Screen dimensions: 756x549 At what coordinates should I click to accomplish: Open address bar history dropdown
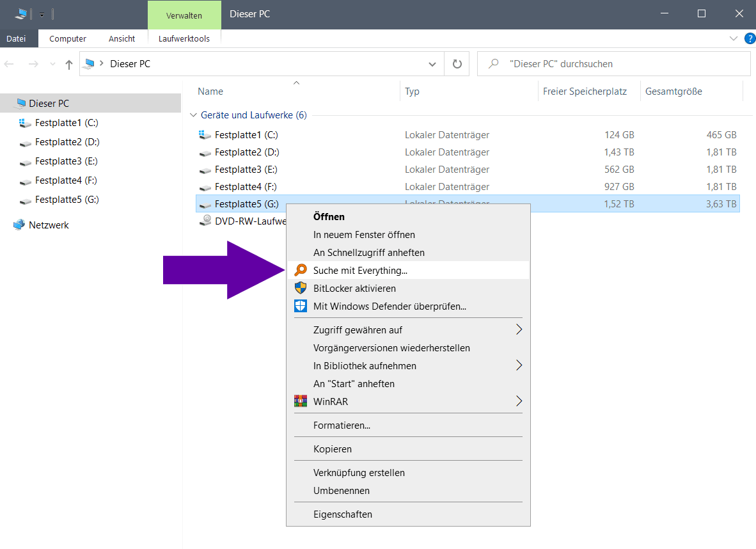(x=432, y=64)
